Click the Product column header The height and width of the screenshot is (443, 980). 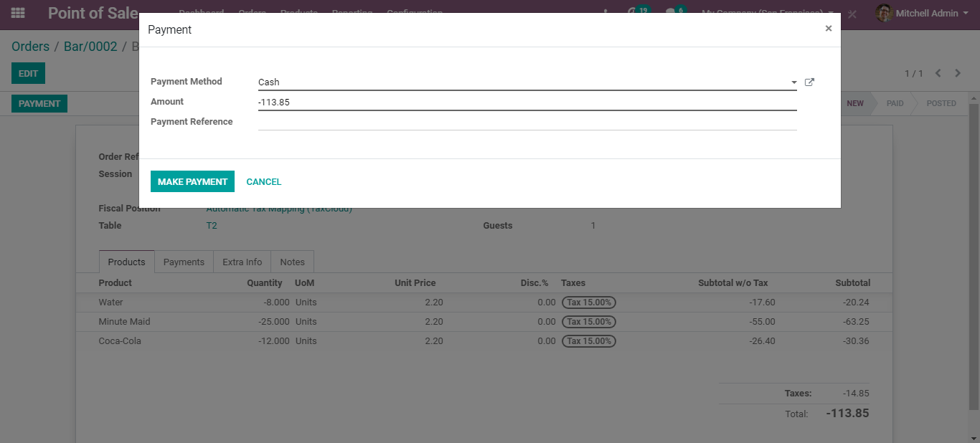click(116, 283)
